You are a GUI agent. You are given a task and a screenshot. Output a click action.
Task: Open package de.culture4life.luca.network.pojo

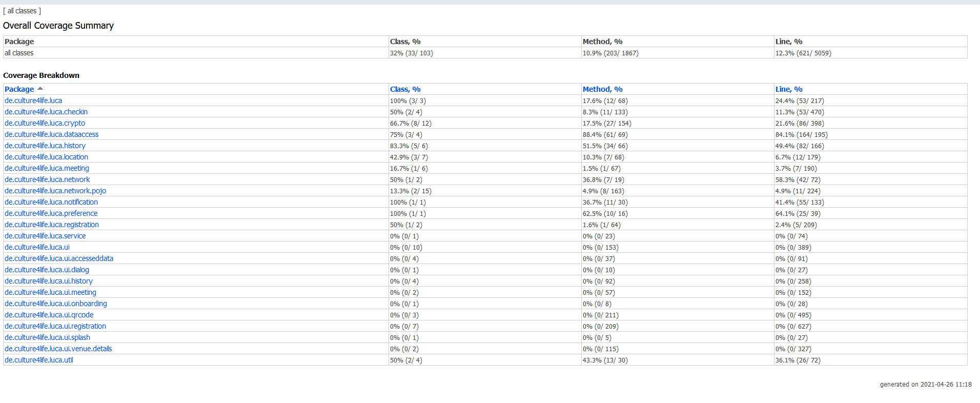[55, 191]
